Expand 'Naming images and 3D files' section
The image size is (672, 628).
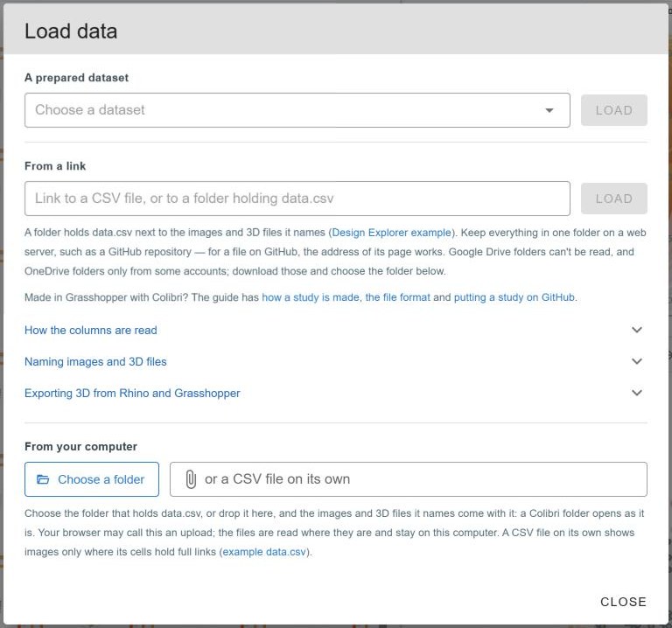pos(336,361)
